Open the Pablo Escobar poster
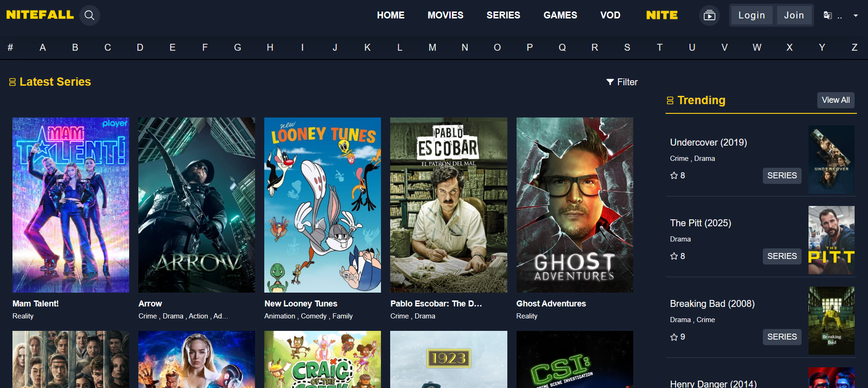This screenshot has height=388, width=868. [x=449, y=205]
